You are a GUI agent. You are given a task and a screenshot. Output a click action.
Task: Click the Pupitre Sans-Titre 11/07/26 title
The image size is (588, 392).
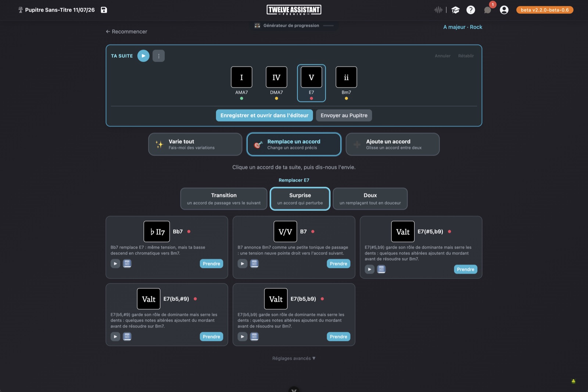click(x=60, y=10)
